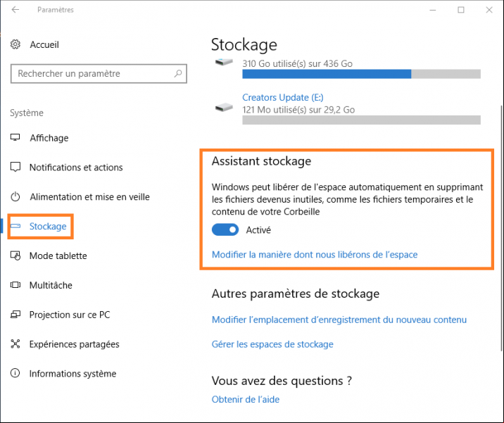Go back with the arrow button

pos(15,10)
